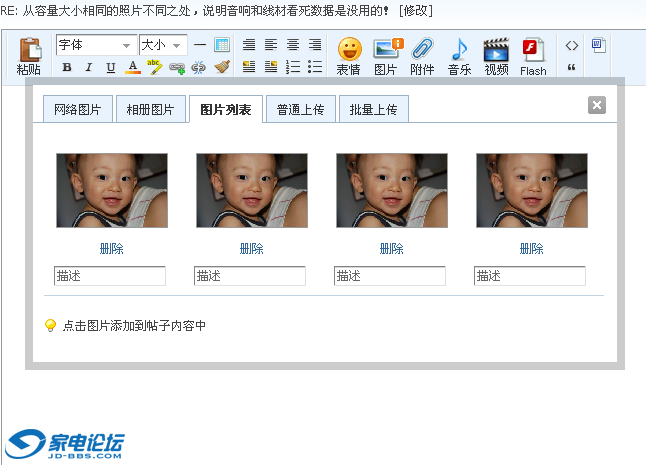Remove link with the unlink icon
Image resolution: width=646 pixels, height=465 pixels.
pos(199,67)
